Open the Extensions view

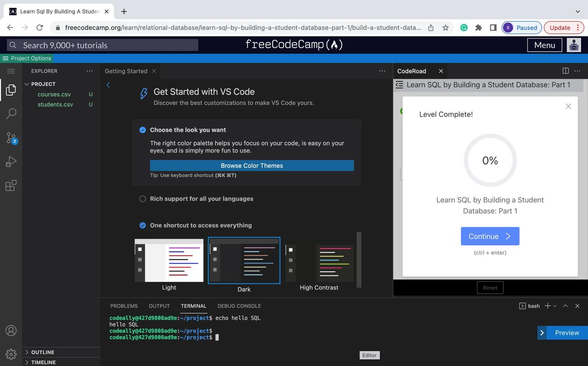pos(11,185)
